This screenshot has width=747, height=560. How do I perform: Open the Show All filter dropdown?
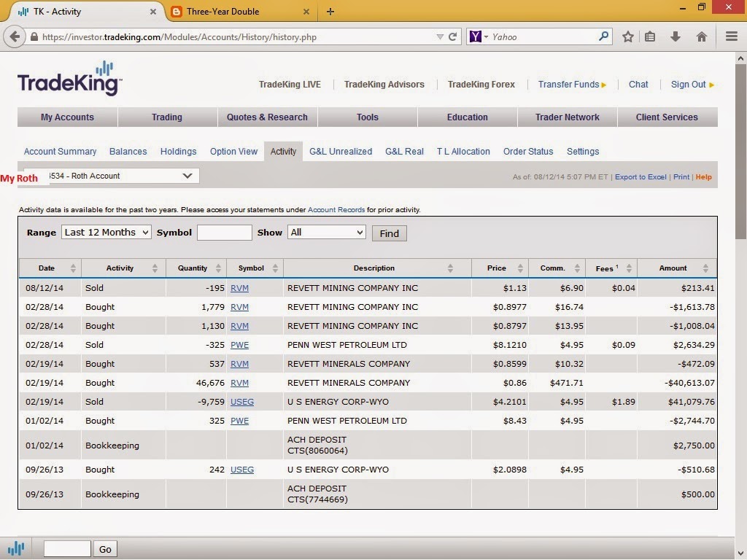click(x=326, y=233)
